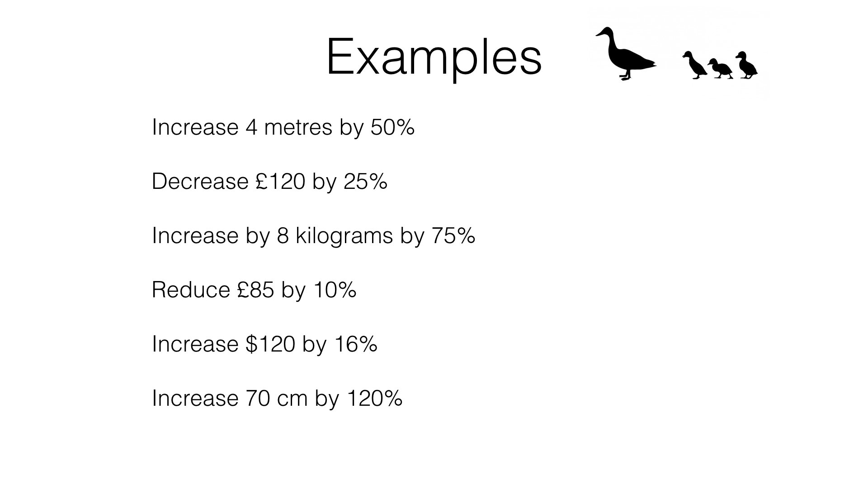Click the "£120" amount in the Decrease example
Screen dimensions: 868x488
[x=280, y=182]
